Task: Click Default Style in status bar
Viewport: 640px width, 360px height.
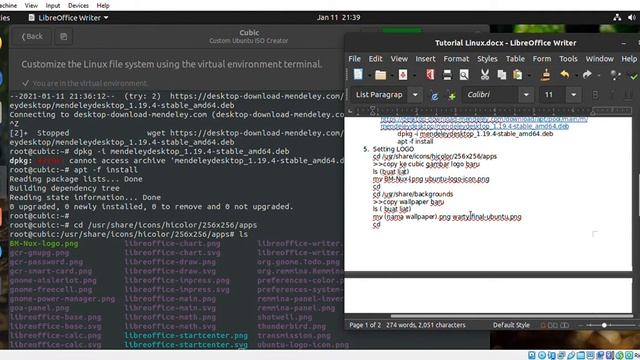Action: point(511,325)
